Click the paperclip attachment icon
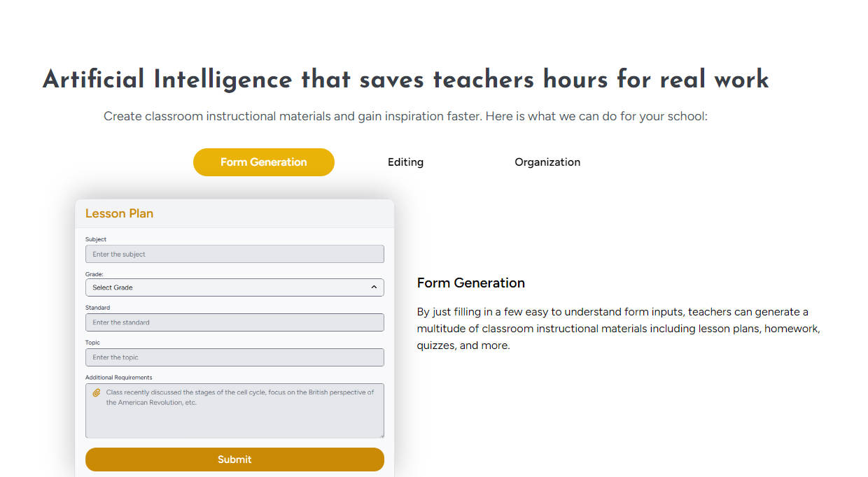Screen dimensions: 868x477 tap(97, 393)
